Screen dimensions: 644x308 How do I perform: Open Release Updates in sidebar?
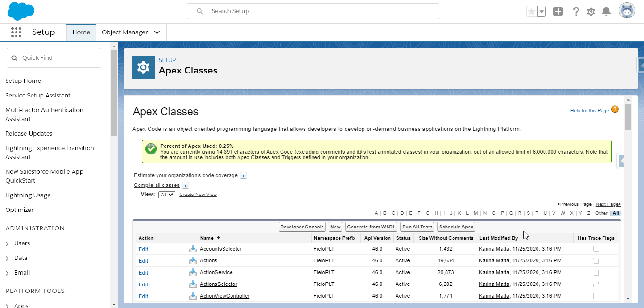coord(29,133)
